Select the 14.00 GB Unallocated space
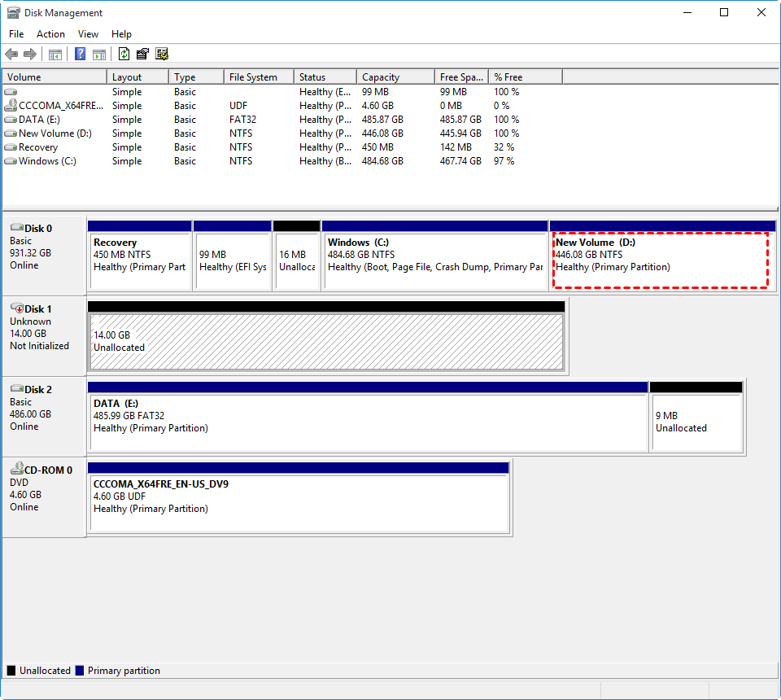Image resolution: width=781 pixels, height=700 pixels. tap(325, 341)
